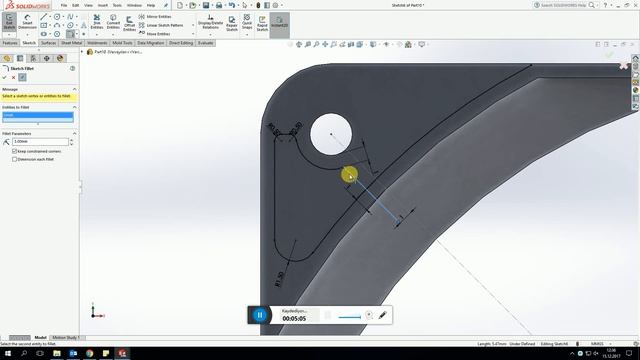This screenshot has width=640, height=360.
Task: Click the fillet radius spinner arrows
Action: pyautogui.click(x=71, y=142)
